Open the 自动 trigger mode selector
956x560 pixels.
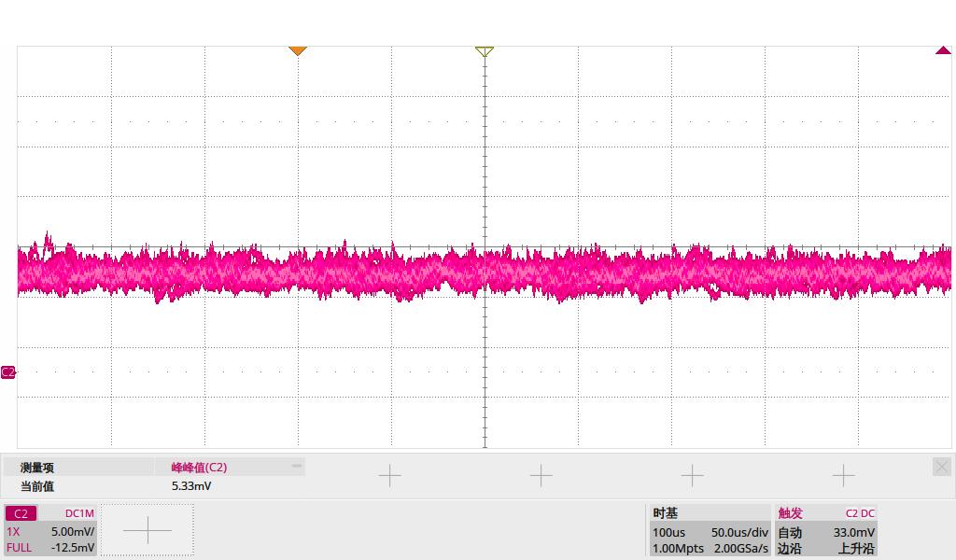(790, 532)
